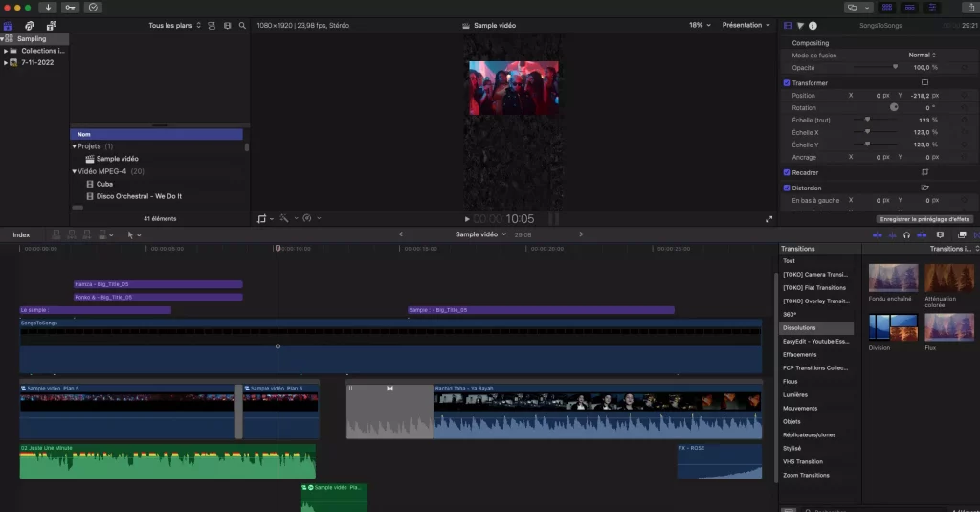Click the import media down-arrow button
This screenshot has height=512, width=980.
pyautogui.click(x=47, y=7)
